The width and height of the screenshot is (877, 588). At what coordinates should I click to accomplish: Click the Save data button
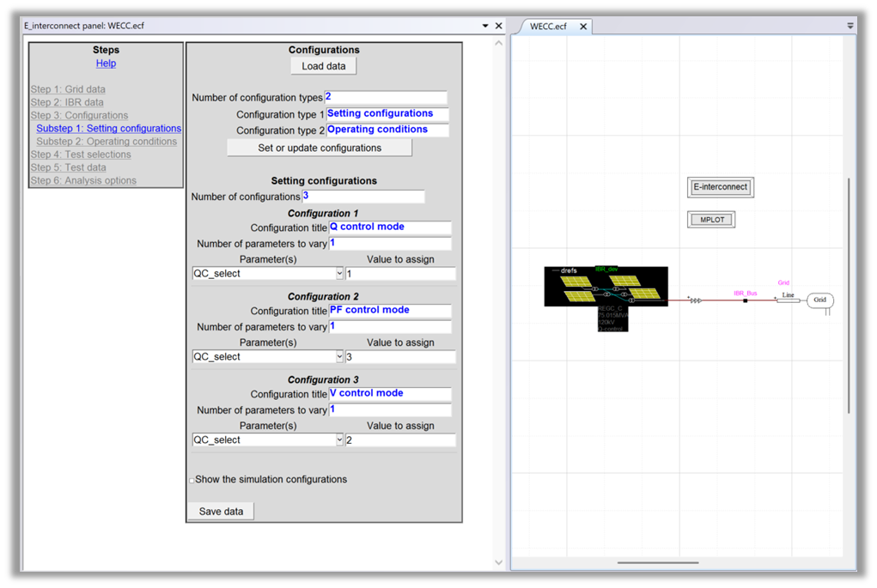point(221,512)
